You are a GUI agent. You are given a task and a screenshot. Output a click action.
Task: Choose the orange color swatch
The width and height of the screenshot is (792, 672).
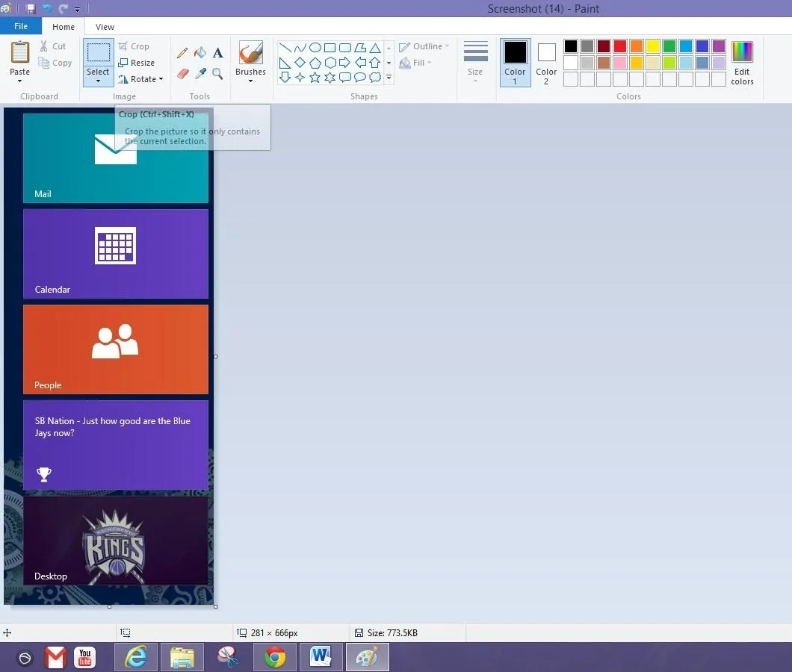(637, 46)
